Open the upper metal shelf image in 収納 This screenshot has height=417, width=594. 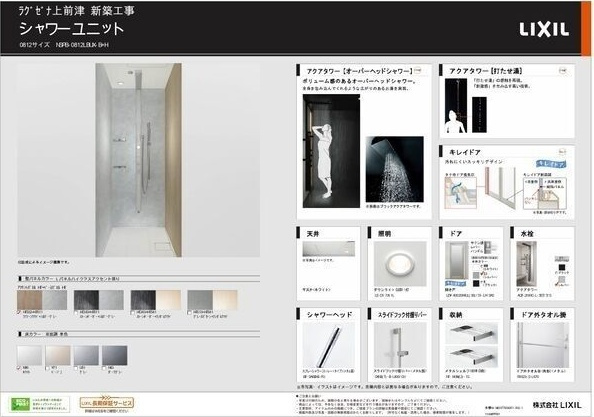tap(471, 333)
